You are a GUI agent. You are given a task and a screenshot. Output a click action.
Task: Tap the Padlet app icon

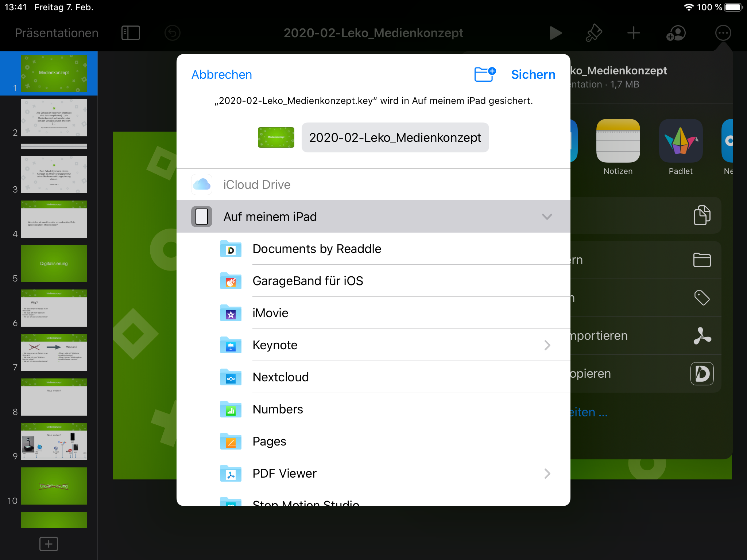click(x=681, y=141)
